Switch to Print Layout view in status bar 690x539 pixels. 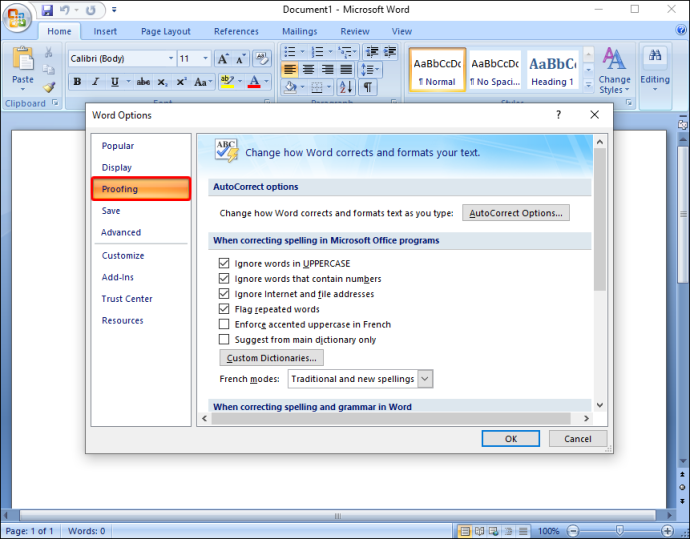click(x=464, y=531)
